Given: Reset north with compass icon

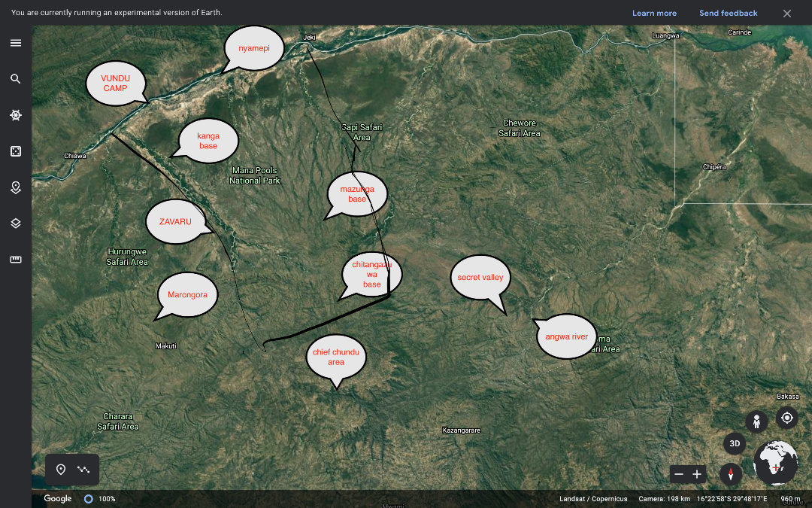Looking at the screenshot, I should coord(731,474).
